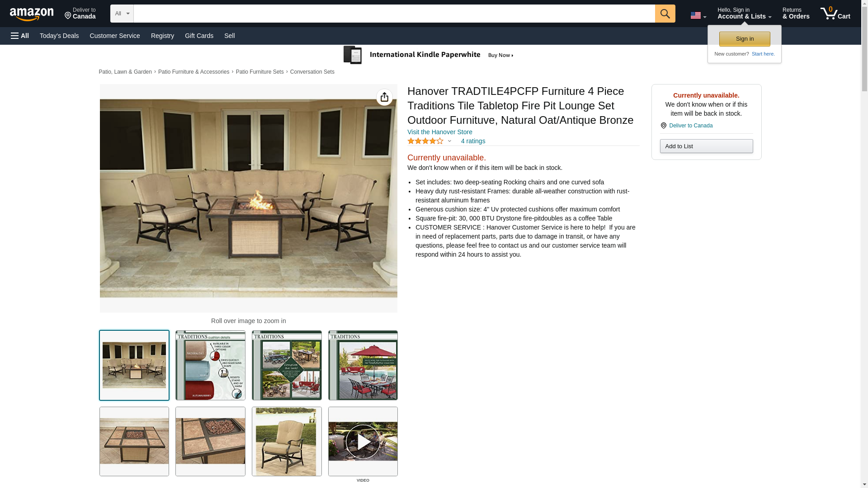Click the Add to List button
Screen dimensions: 868x488
click(706, 146)
